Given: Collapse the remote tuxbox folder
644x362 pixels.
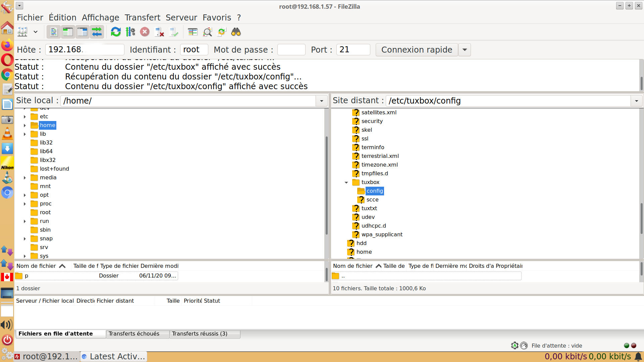Looking at the screenshot, I should pyautogui.click(x=346, y=182).
